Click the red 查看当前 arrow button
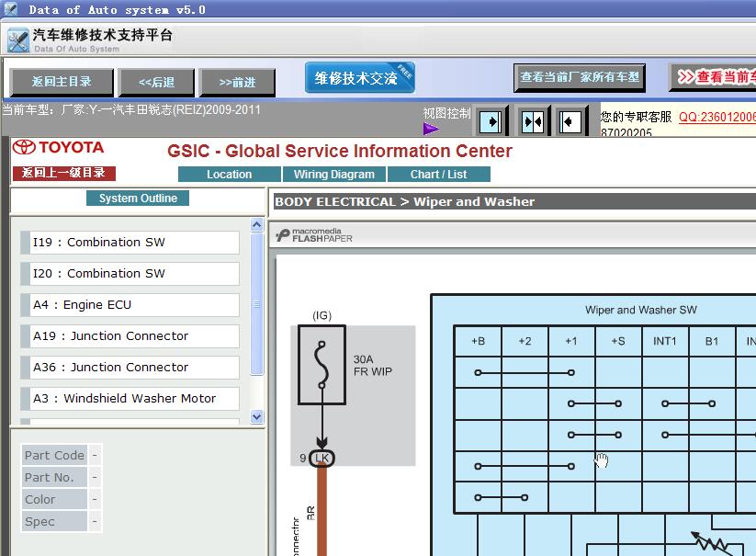The width and height of the screenshot is (756, 556). click(x=714, y=77)
